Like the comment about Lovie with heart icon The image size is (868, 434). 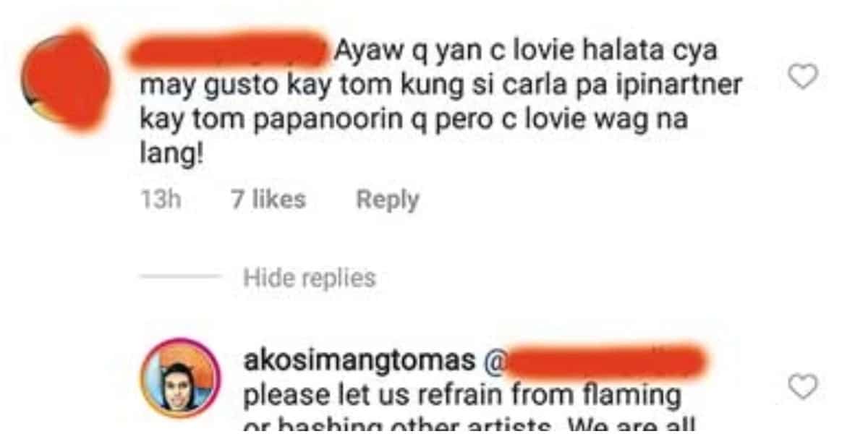pos(802,76)
